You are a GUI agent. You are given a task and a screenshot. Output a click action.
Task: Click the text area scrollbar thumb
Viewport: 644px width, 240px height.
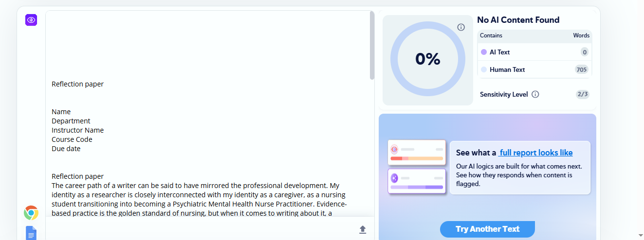point(372,45)
